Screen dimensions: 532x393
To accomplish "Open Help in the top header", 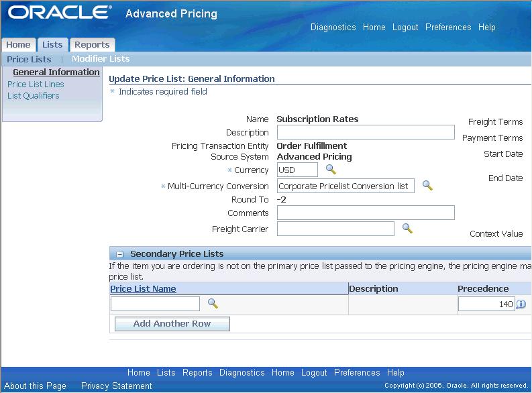I will [x=487, y=27].
